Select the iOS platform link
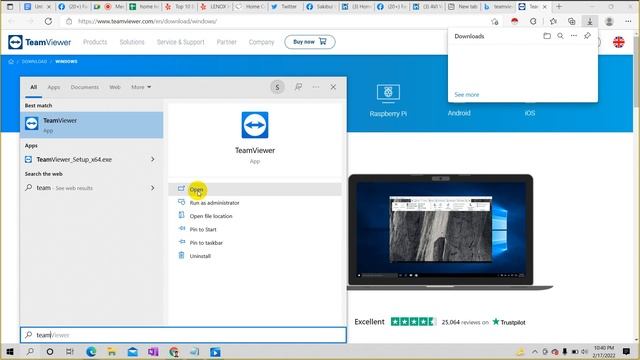This screenshot has height=360, width=640. coord(529,113)
